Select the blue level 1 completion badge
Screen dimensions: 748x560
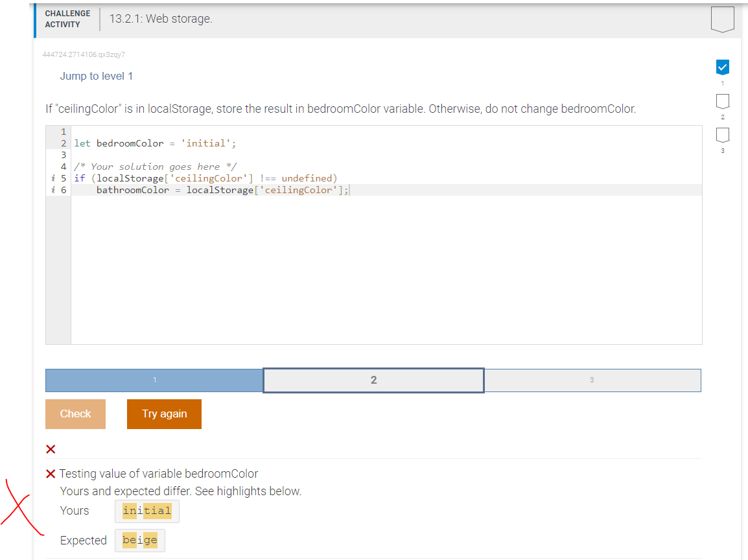[x=722, y=65]
